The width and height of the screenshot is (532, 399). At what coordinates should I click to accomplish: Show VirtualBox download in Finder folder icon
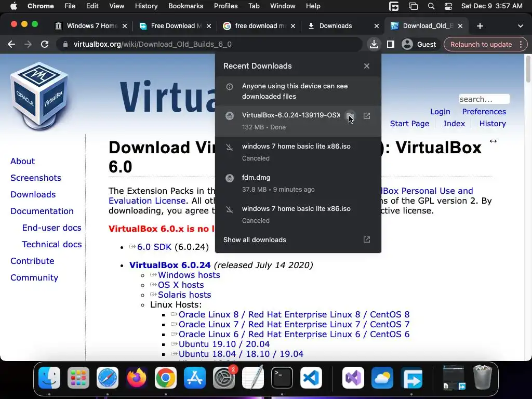pyautogui.click(x=350, y=116)
